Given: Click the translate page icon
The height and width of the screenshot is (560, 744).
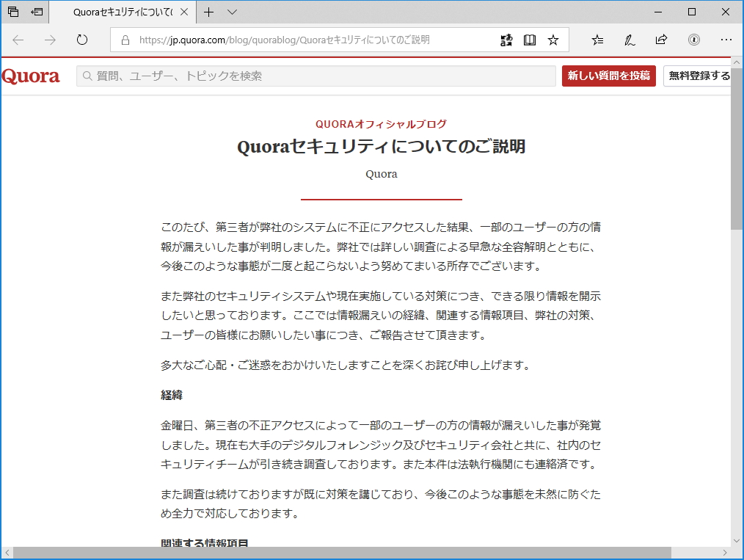Looking at the screenshot, I should tap(506, 40).
